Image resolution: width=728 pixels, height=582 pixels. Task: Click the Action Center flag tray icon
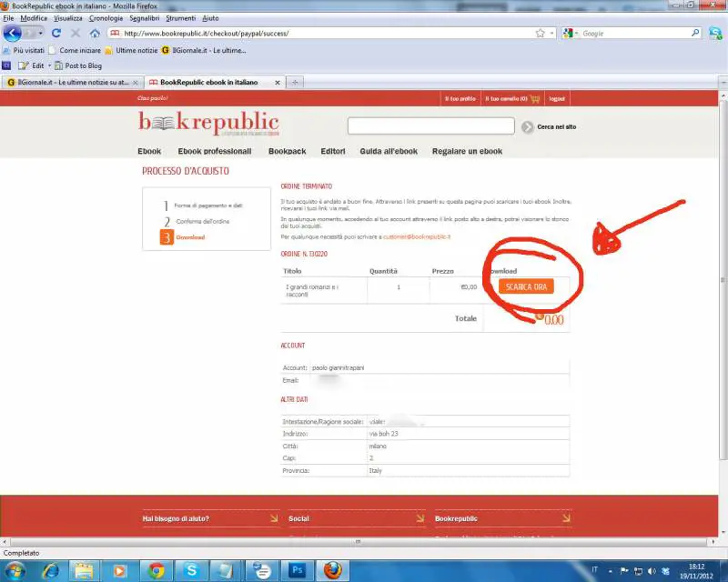pos(624,571)
